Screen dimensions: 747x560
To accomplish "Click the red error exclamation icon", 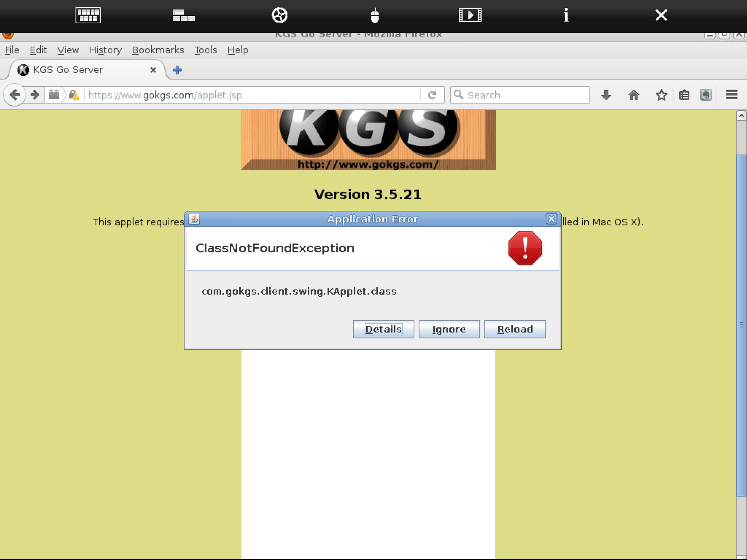I will 525,248.
